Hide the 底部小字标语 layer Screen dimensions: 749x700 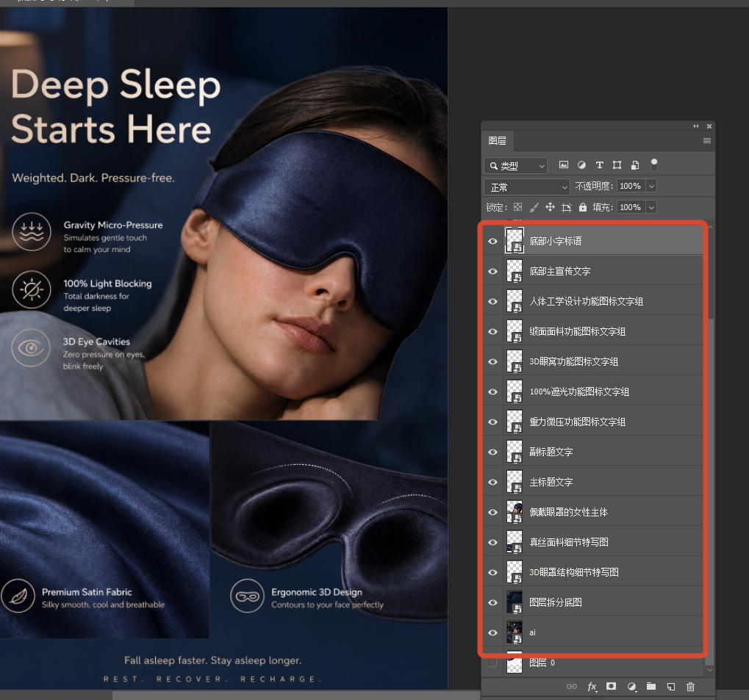493,241
